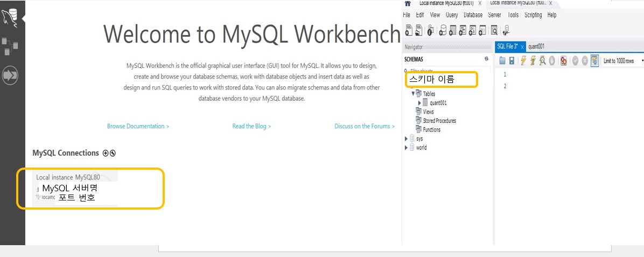This screenshot has height=257, width=644.
Task: Select the quant001 table in tree
Action: tap(438, 103)
